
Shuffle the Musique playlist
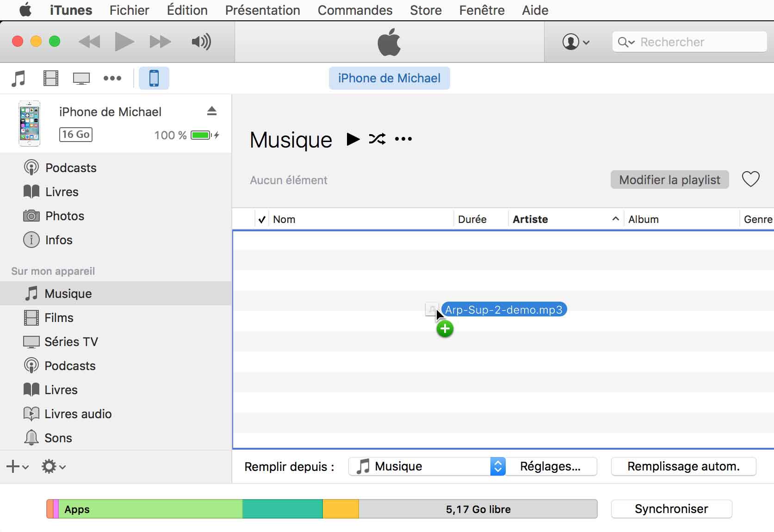click(x=377, y=139)
